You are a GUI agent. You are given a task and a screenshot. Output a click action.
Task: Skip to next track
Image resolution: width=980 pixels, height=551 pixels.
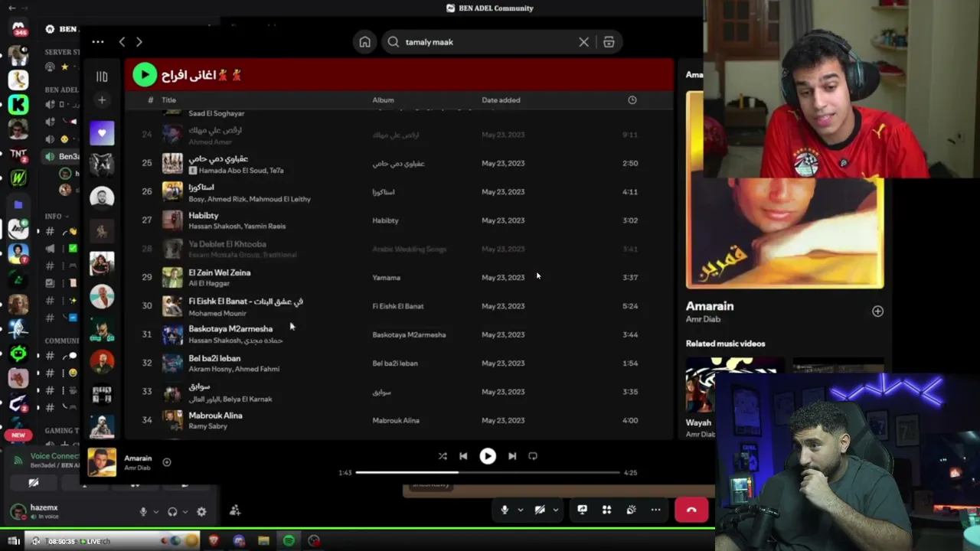512,456
